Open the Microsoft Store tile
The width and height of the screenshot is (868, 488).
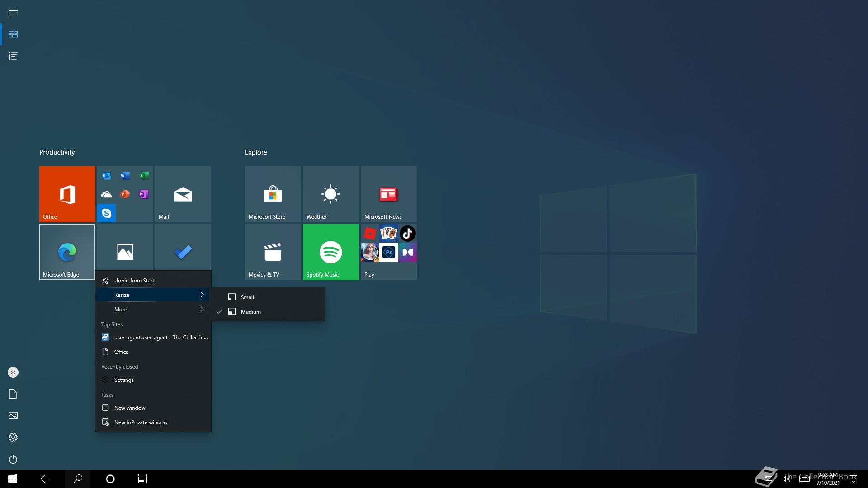273,194
